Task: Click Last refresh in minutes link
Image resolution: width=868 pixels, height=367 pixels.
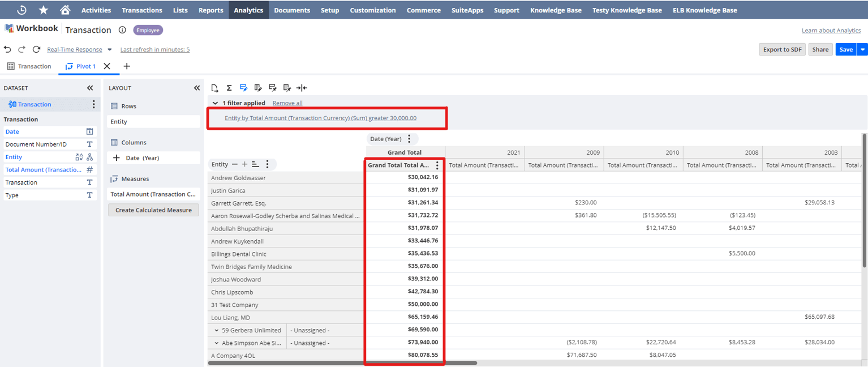Action: click(155, 50)
